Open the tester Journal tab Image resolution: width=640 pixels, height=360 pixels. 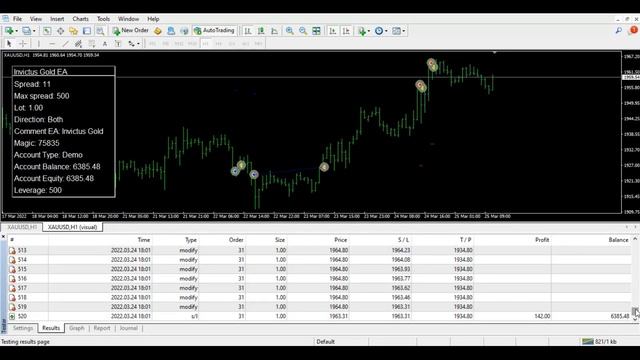pos(129,328)
